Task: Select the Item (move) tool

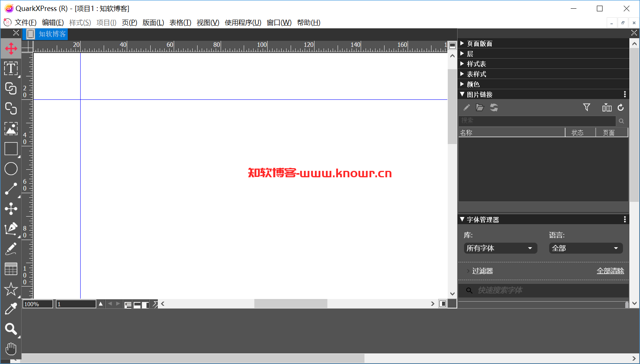Action: (11, 48)
